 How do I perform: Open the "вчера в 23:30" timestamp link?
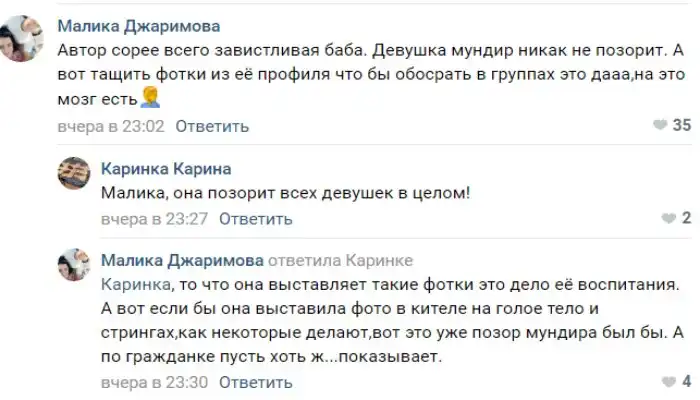[x=154, y=382]
